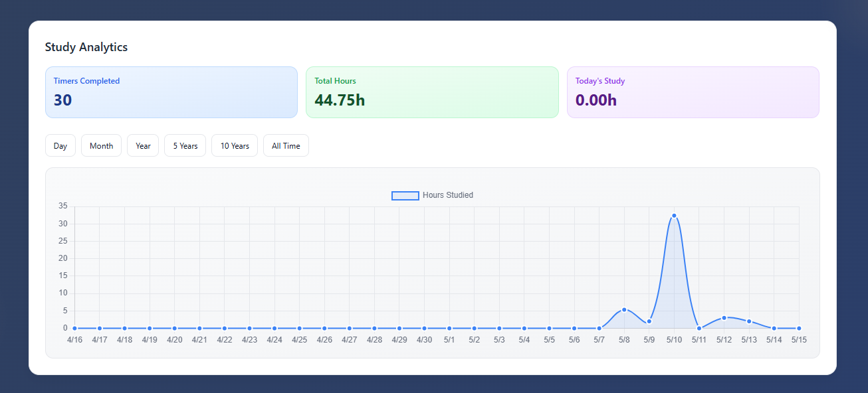Click the 35 y-axis label
Viewport: 868px width, 393px height.
63,206
